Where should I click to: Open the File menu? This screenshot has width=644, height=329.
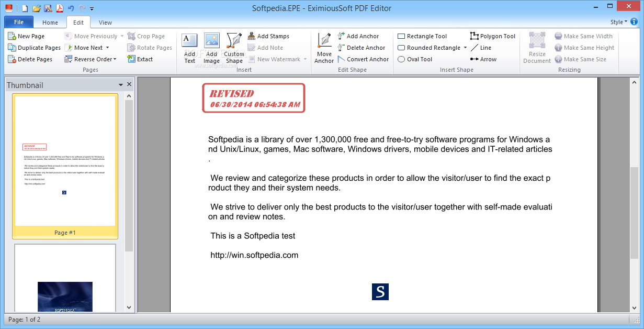pyautogui.click(x=19, y=22)
